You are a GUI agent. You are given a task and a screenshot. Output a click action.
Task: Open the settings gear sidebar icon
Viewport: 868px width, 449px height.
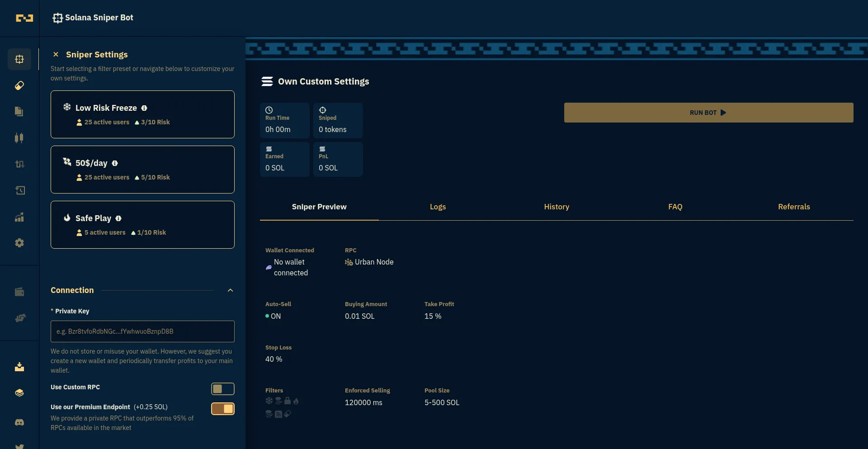[19, 243]
